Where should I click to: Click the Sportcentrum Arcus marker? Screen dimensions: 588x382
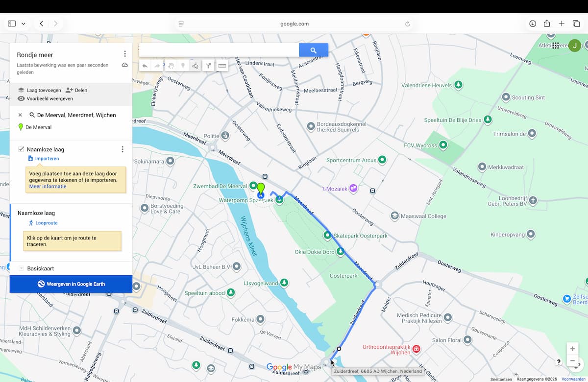[x=382, y=160]
